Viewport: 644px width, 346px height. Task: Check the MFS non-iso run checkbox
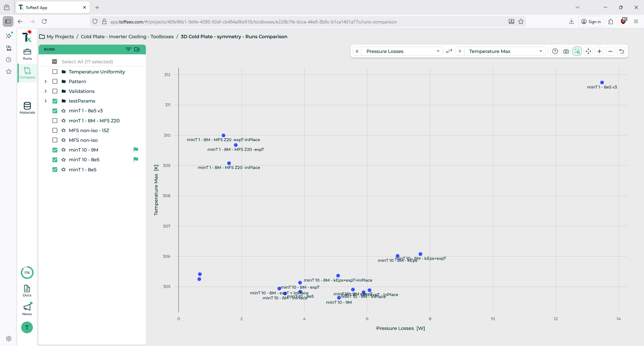click(55, 140)
